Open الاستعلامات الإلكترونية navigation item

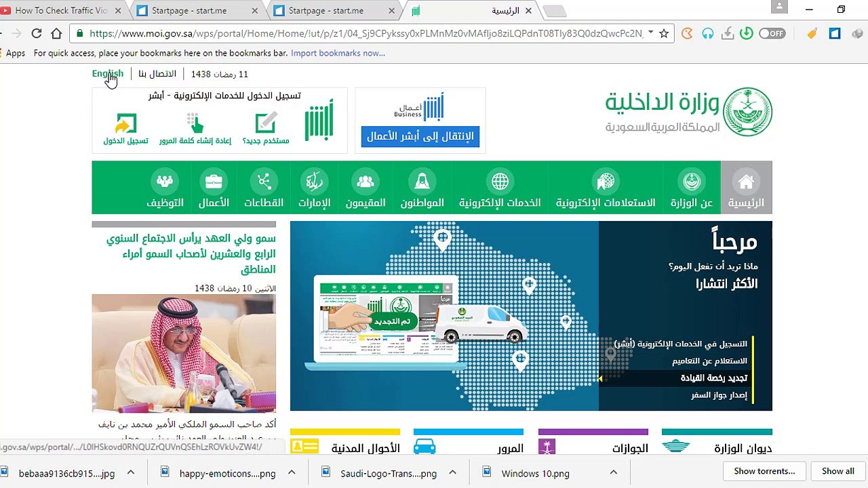[x=606, y=188]
